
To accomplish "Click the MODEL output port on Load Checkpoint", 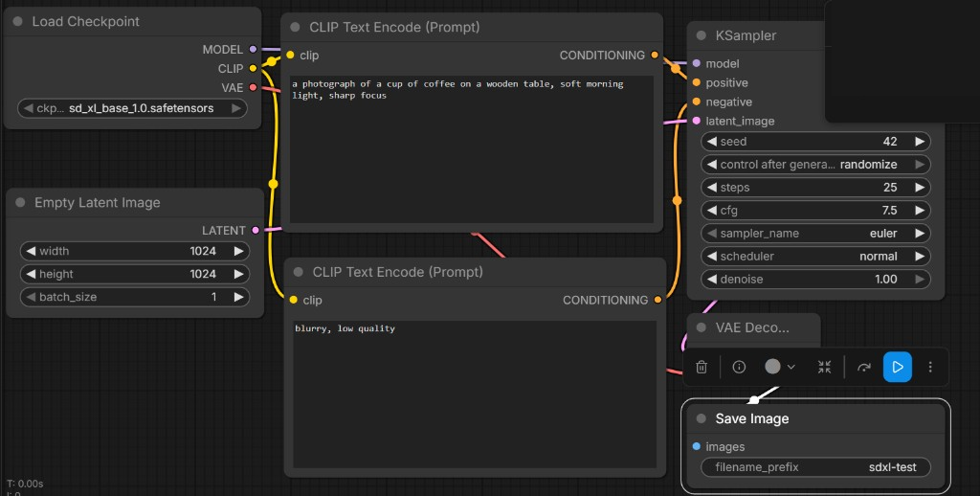I will pyautogui.click(x=253, y=49).
